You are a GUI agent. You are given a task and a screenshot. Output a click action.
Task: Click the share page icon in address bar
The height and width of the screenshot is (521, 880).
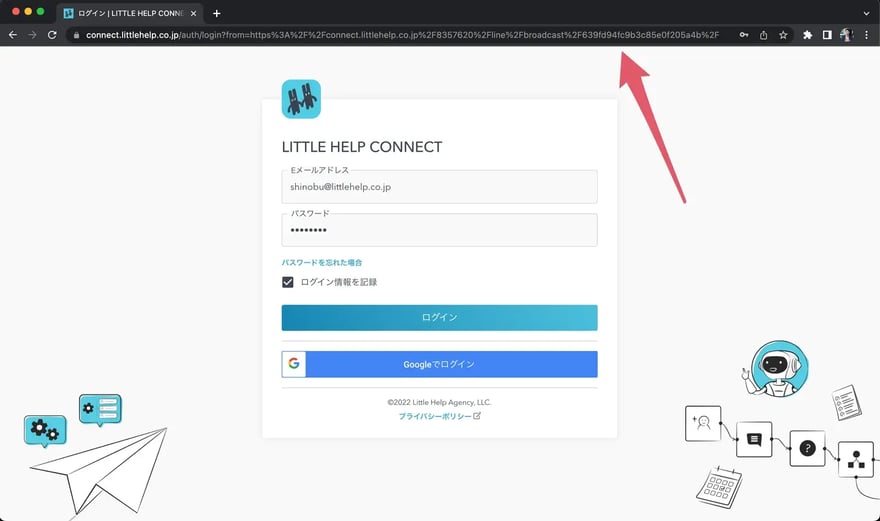click(763, 34)
